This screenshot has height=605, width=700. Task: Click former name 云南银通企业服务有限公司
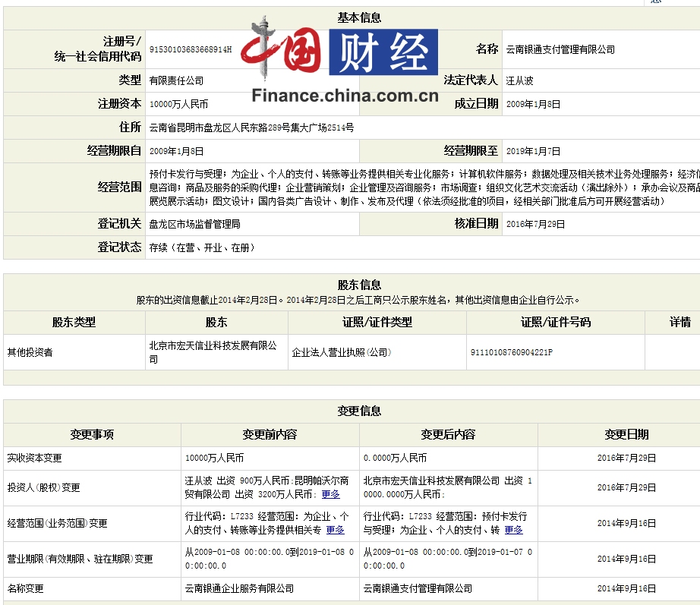coord(239,588)
